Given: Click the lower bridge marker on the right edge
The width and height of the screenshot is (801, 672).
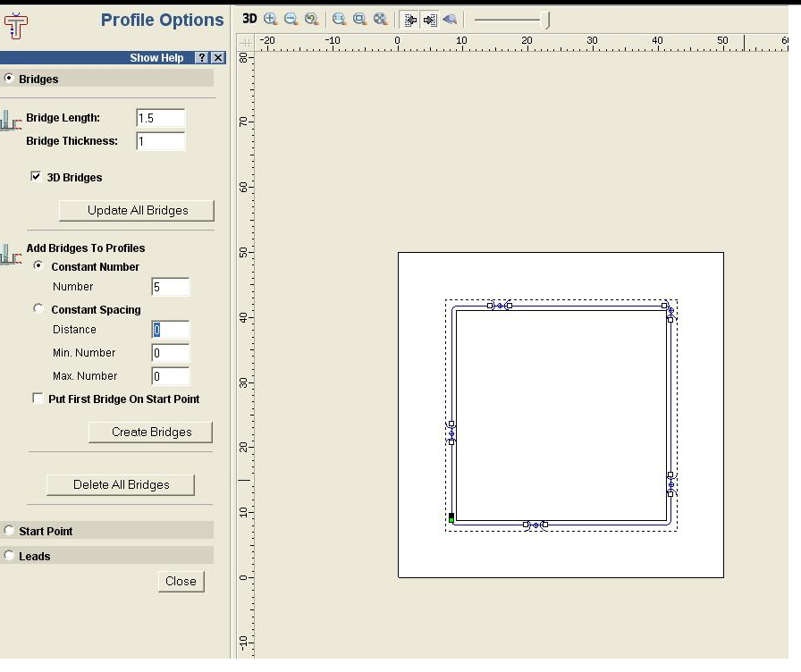Looking at the screenshot, I should coord(670,484).
